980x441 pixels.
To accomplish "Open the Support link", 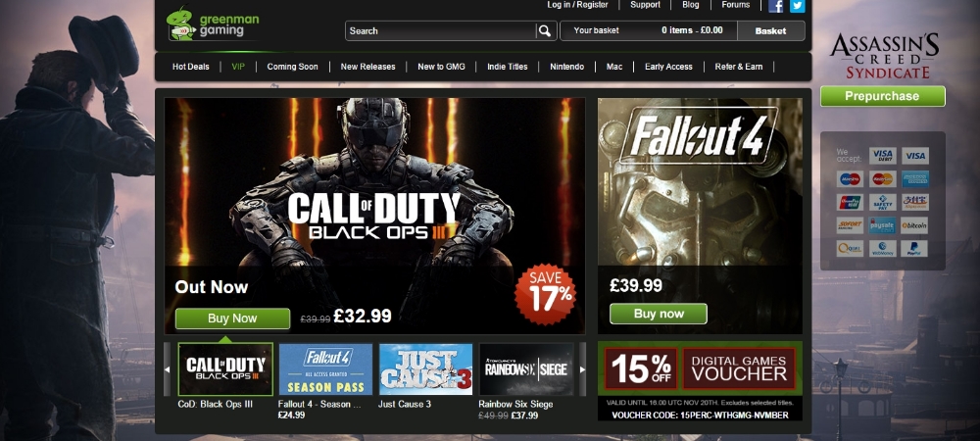I will [645, 4].
